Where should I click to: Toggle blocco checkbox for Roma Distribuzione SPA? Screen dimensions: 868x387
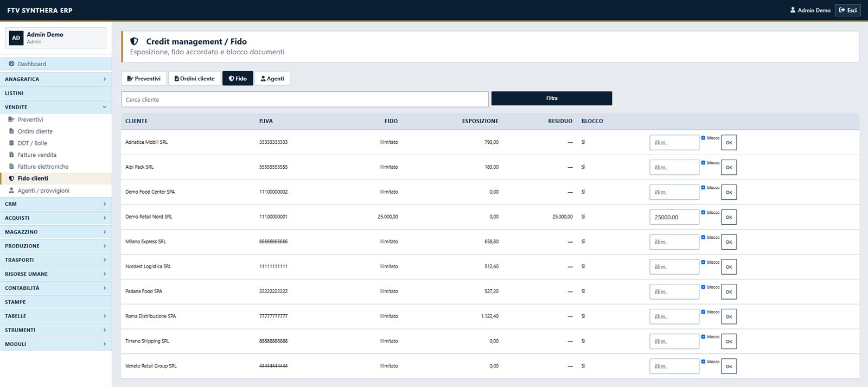click(x=703, y=312)
